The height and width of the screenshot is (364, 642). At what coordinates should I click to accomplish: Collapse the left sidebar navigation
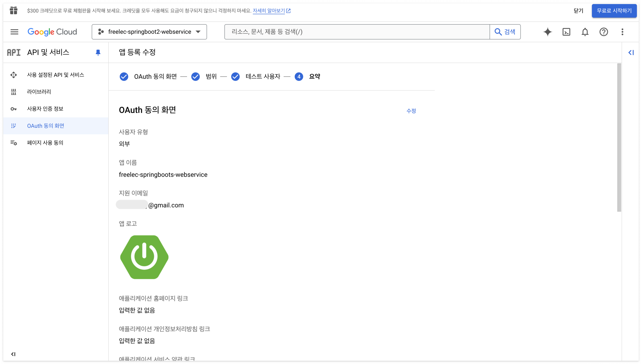coord(13,354)
